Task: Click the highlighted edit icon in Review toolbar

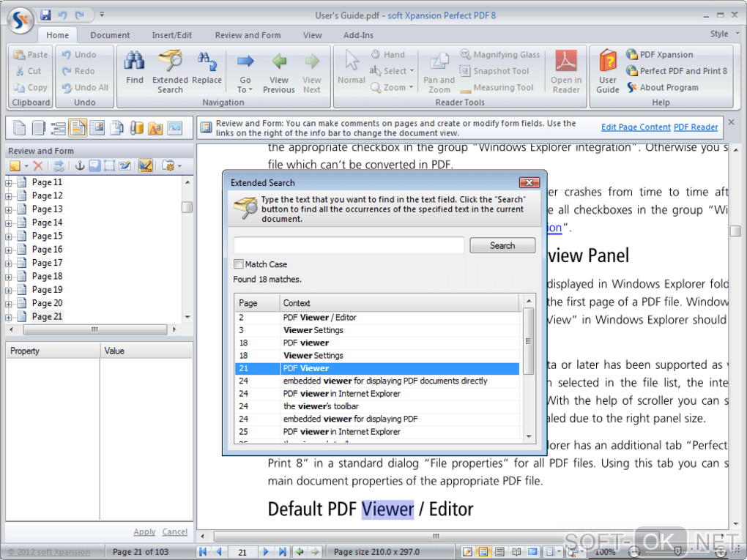Action: [x=145, y=165]
